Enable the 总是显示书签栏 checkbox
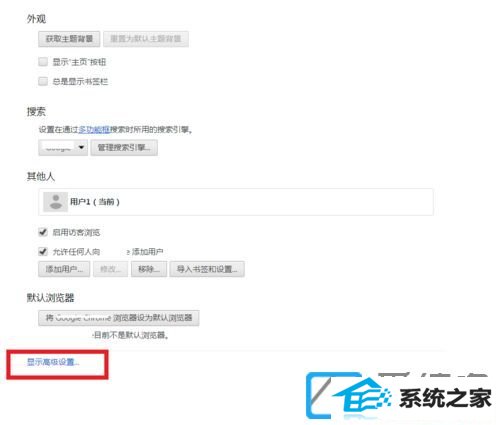Viewport: 500px width, 425px height. 43,82
